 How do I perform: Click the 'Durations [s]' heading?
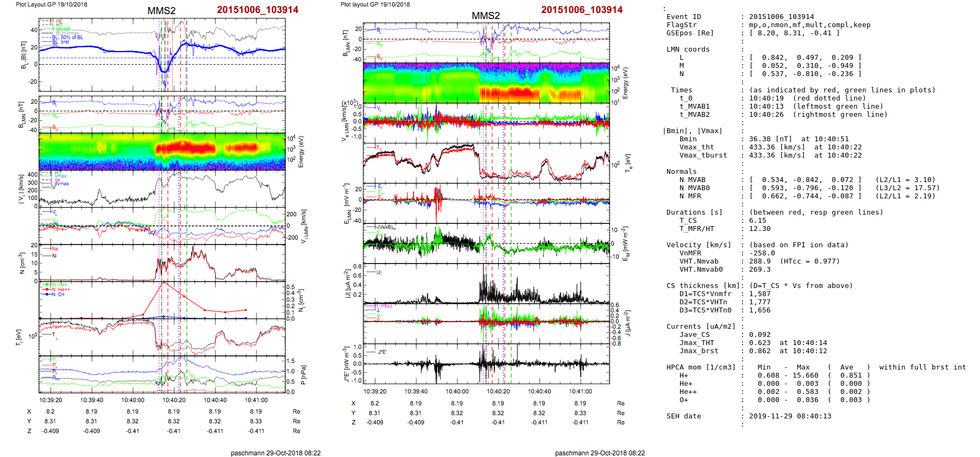pos(694,212)
